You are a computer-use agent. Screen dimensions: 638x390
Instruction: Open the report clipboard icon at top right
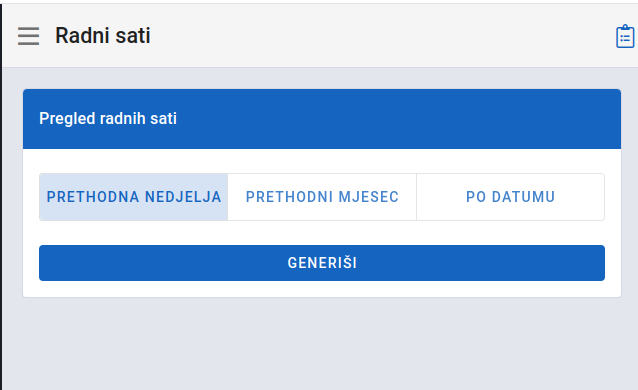pos(625,37)
